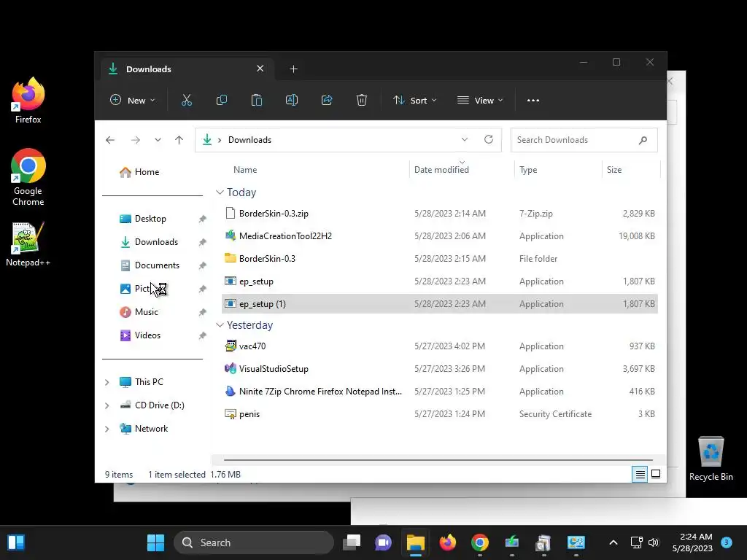Select vac470 application
The image size is (747, 560).
(x=439, y=346)
